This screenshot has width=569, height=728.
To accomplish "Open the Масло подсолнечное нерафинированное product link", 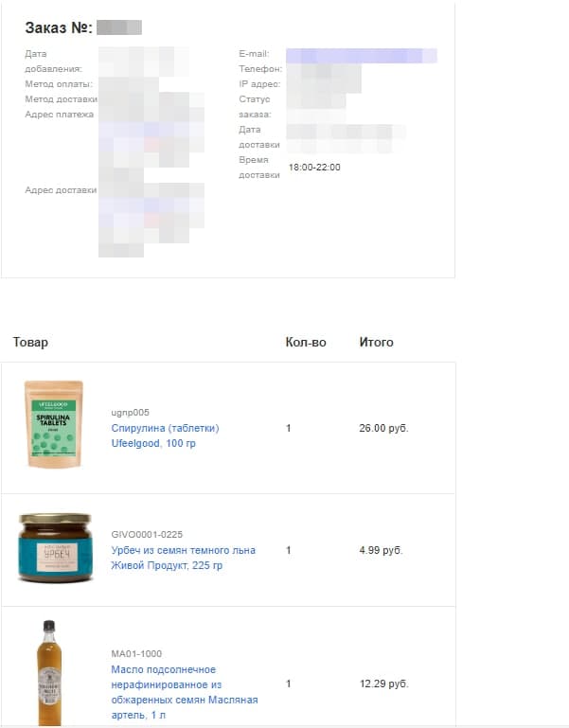I will [x=185, y=692].
